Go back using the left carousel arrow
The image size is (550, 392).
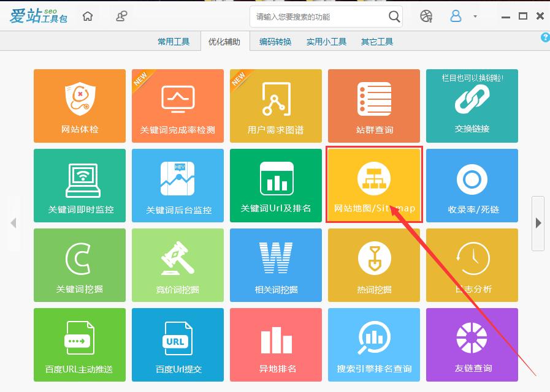coord(13,224)
